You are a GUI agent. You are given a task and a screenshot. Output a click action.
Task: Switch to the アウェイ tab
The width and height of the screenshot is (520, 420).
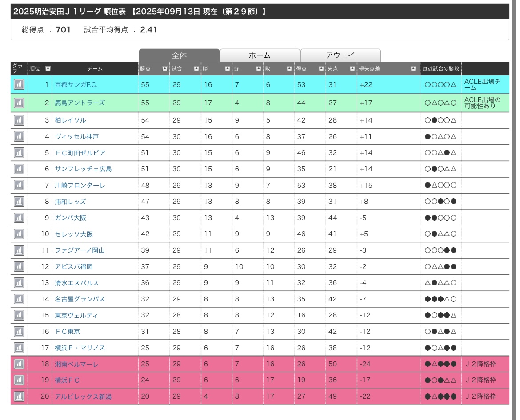pyautogui.click(x=340, y=55)
